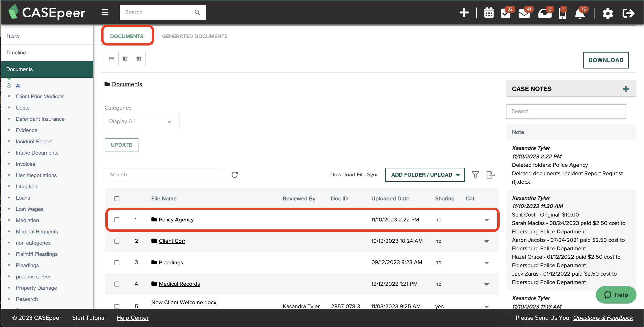
Task: Open the Display All categories dropdown
Action: [x=142, y=122]
